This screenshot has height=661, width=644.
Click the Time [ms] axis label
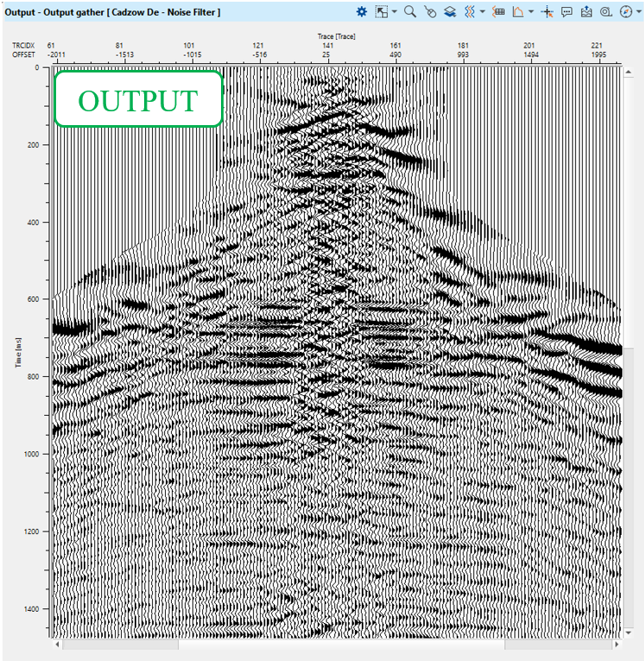[x=18, y=352]
